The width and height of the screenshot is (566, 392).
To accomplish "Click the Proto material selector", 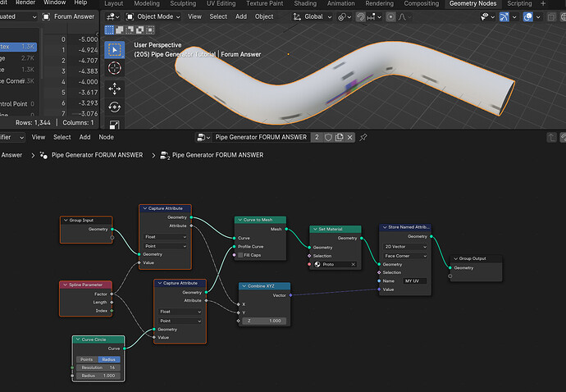I will pyautogui.click(x=317, y=265).
